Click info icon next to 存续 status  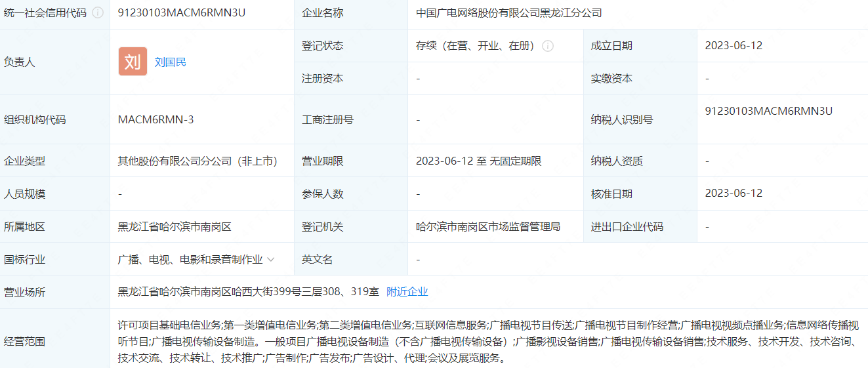click(x=548, y=46)
